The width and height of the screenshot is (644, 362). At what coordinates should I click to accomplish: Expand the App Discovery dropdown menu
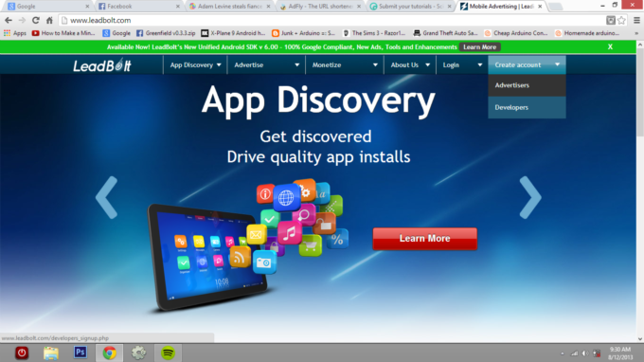coord(195,65)
